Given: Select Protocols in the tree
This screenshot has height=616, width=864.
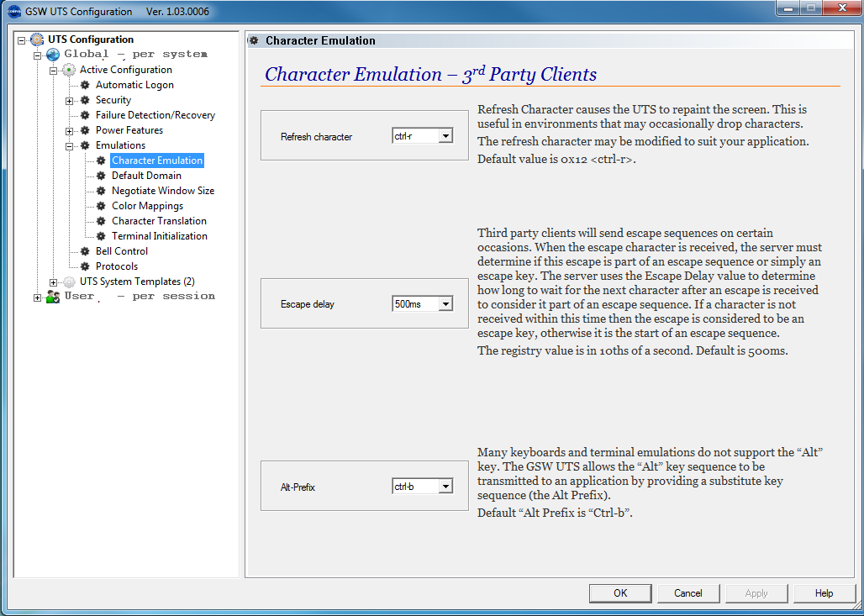Looking at the screenshot, I should coord(116,266).
